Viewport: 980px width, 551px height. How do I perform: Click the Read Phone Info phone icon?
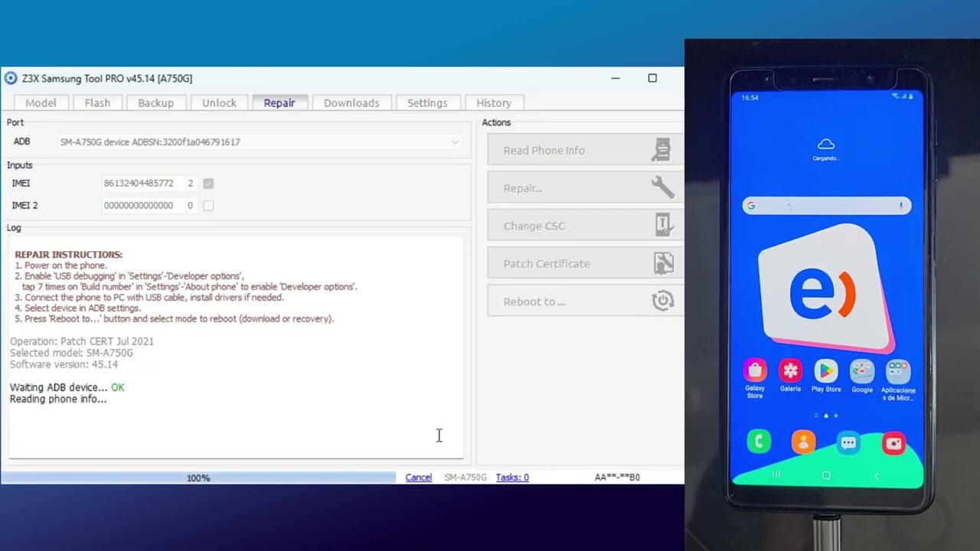[661, 150]
